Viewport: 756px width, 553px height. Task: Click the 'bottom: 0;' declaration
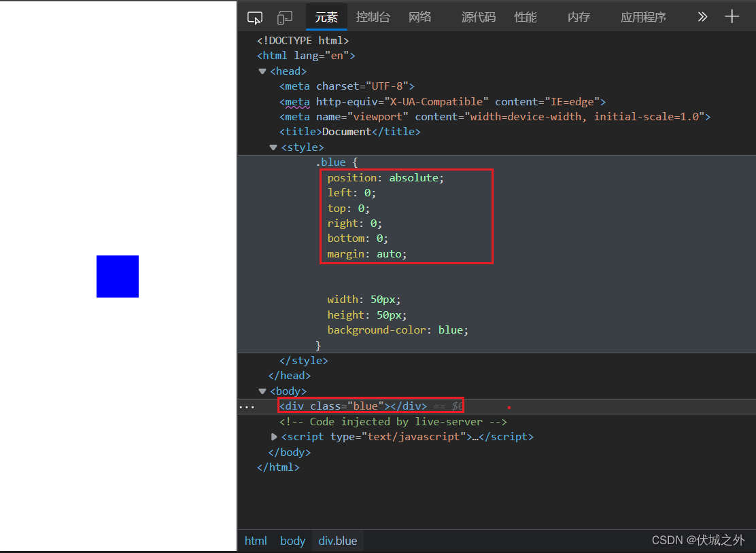[358, 238]
